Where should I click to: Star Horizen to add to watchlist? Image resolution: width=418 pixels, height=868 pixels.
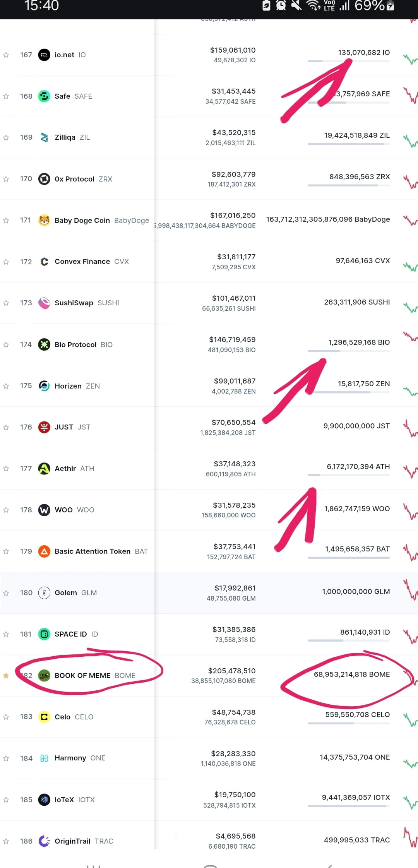pos(6,386)
